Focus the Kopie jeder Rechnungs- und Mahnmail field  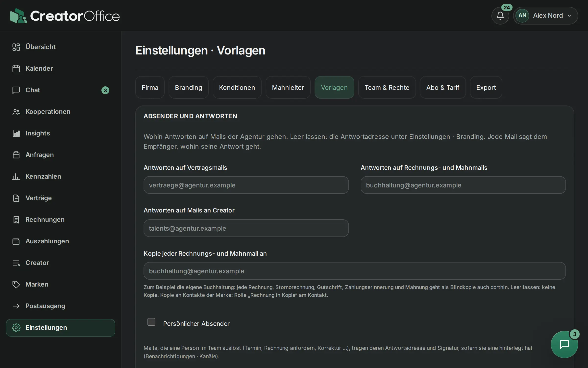[x=355, y=271]
